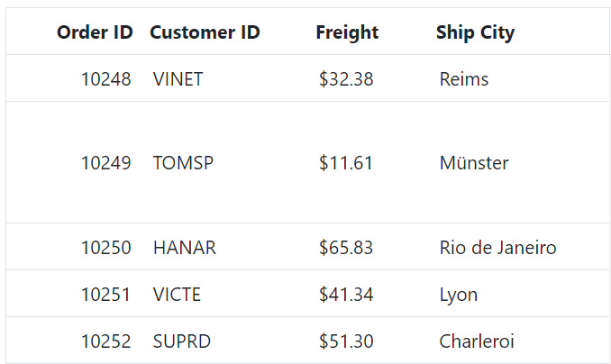Click the Rio de Janeiro cell

click(497, 248)
